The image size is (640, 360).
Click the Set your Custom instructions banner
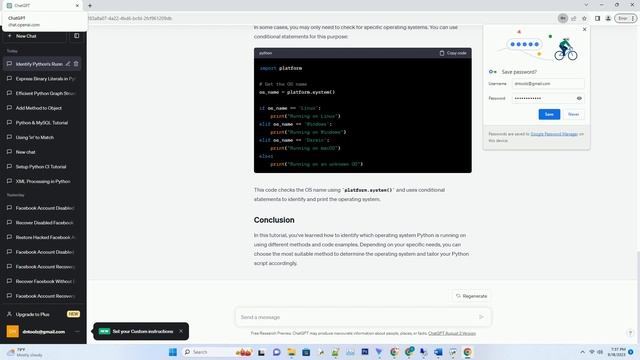pyautogui.click(x=141, y=331)
